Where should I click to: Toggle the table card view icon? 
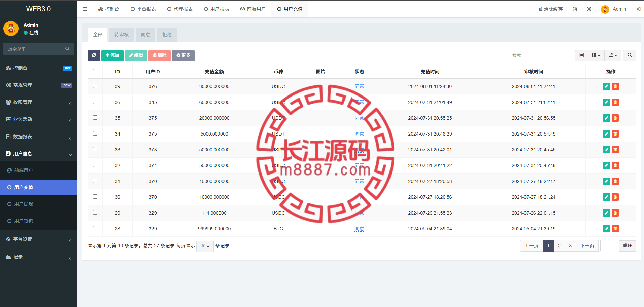[581, 55]
